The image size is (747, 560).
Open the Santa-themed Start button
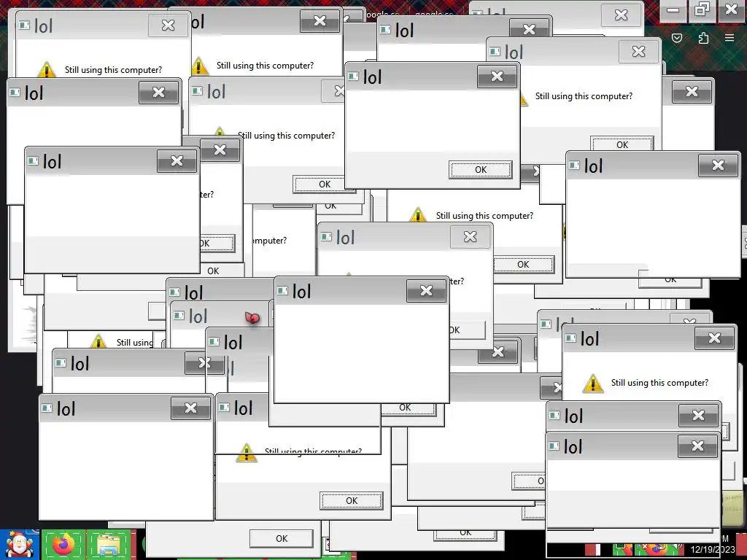[x=20, y=544]
